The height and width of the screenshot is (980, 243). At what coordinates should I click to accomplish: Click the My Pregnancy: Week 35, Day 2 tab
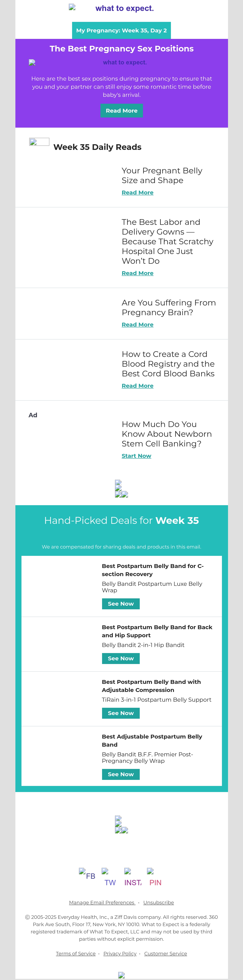pos(121,30)
